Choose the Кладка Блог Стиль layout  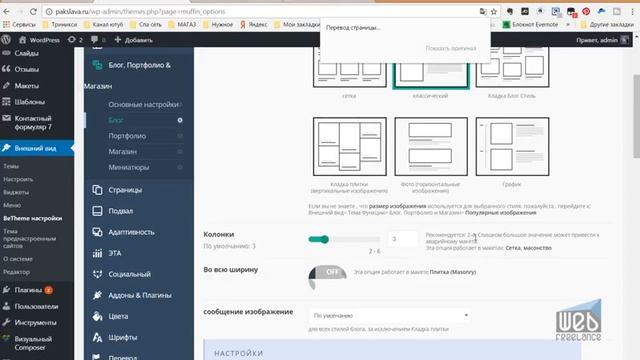[x=512, y=67]
